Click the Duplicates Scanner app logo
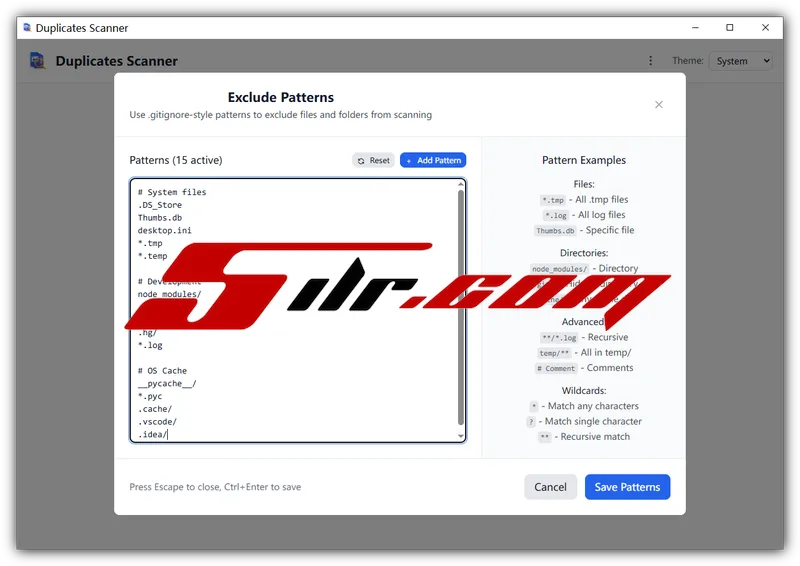Screen dimensions: 800x566 [x=38, y=61]
